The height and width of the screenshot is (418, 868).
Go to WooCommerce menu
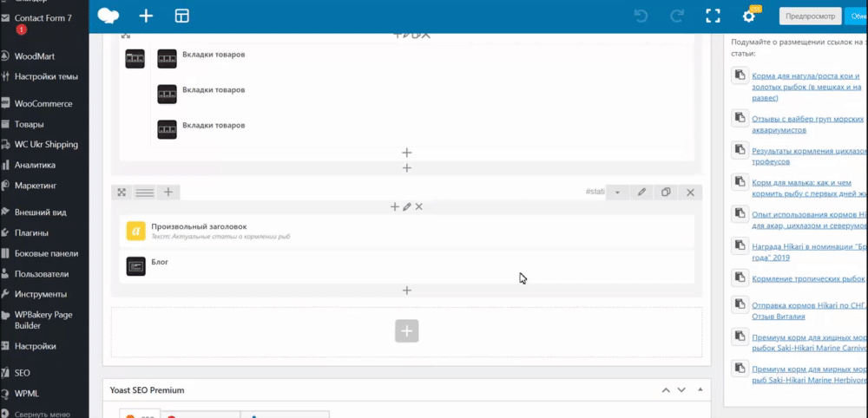pyautogui.click(x=44, y=103)
